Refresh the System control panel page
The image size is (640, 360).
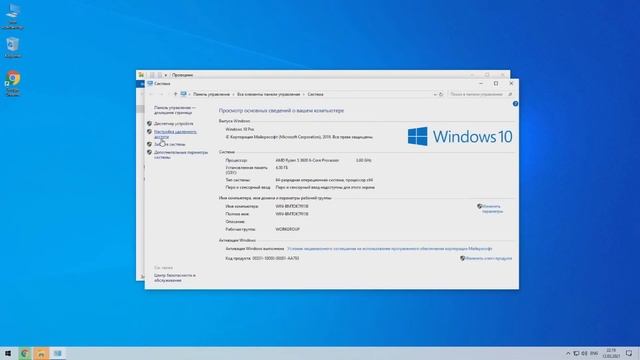pyautogui.click(x=441, y=94)
